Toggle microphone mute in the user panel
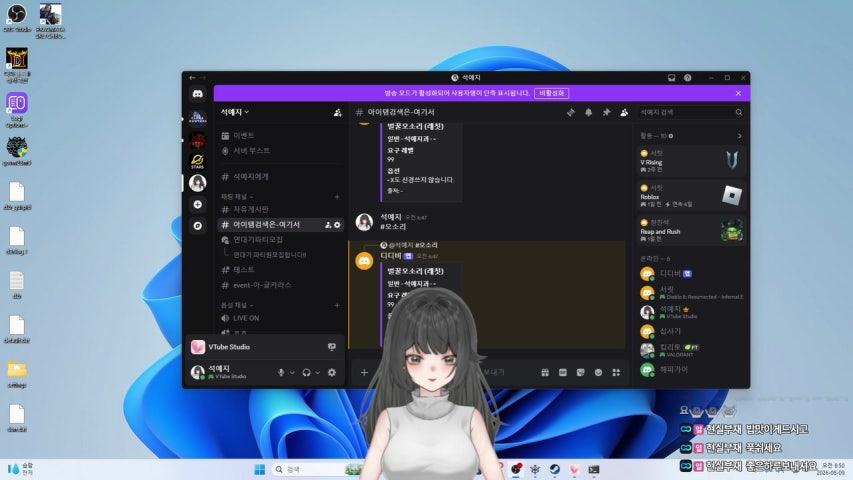This screenshot has height=480, width=853. pyautogui.click(x=281, y=373)
